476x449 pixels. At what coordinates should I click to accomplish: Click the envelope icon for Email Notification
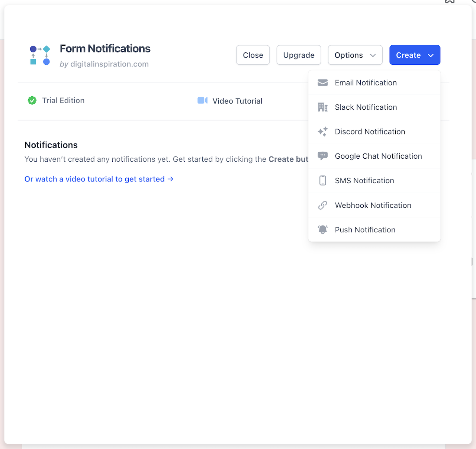[322, 83]
